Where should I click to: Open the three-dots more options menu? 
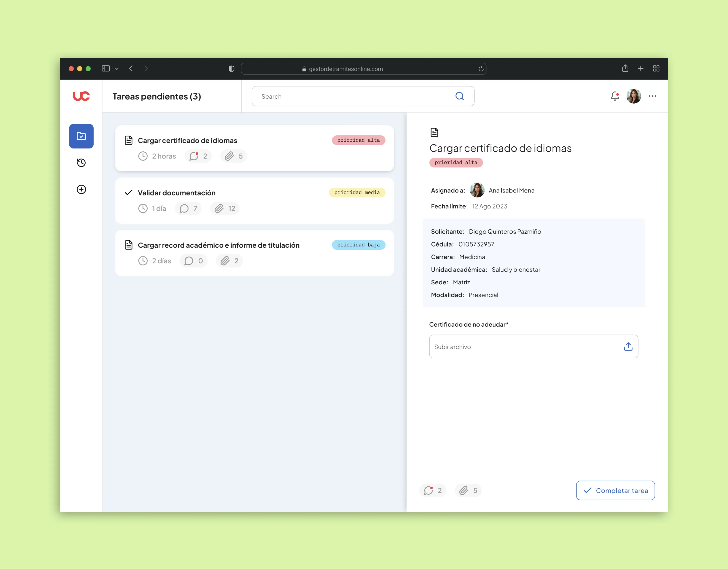pos(652,96)
